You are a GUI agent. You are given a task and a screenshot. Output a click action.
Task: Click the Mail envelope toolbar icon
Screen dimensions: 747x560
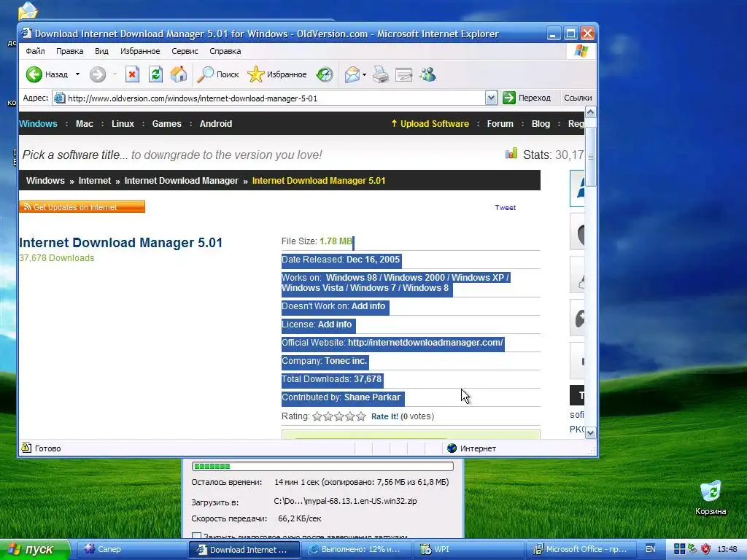tap(352, 74)
